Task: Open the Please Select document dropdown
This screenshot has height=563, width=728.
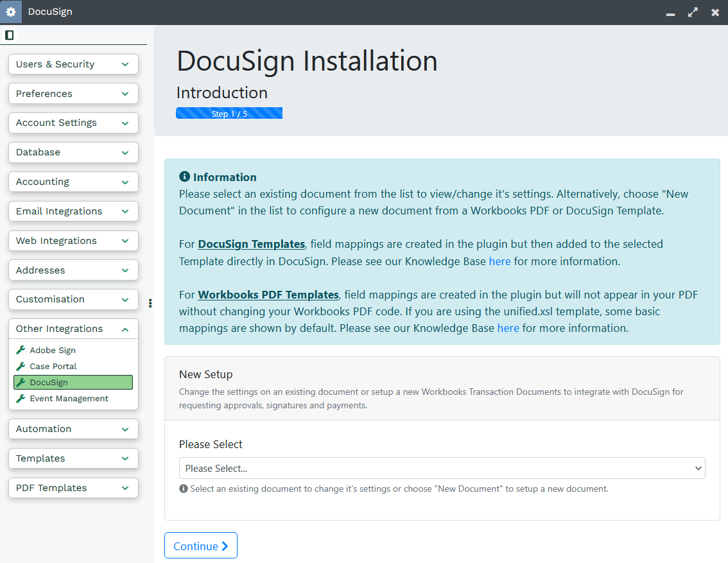Action: (442, 469)
